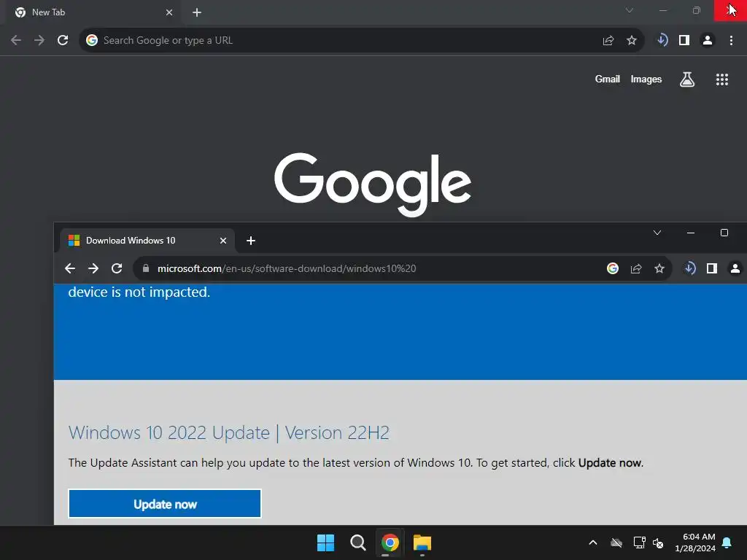Minimize the Microsoft download window
747x560 pixels.
pyautogui.click(x=691, y=233)
